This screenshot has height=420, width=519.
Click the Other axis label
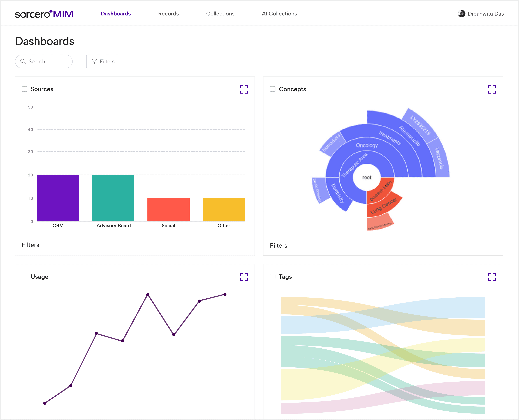[224, 225]
